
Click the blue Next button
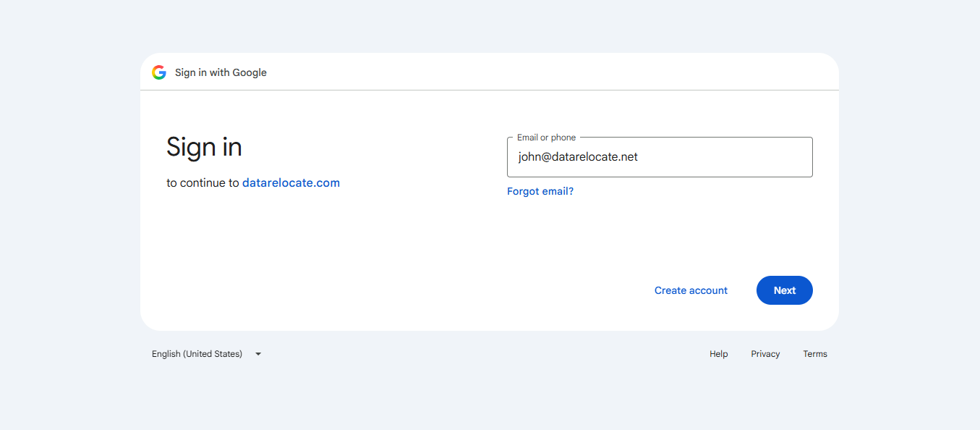(x=785, y=290)
